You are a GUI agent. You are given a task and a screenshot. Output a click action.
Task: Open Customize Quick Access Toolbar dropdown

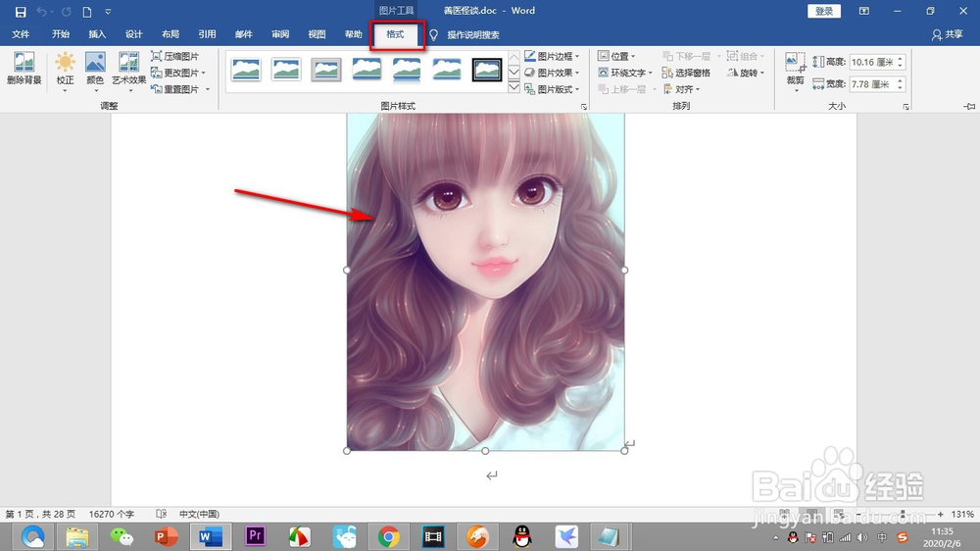(108, 12)
